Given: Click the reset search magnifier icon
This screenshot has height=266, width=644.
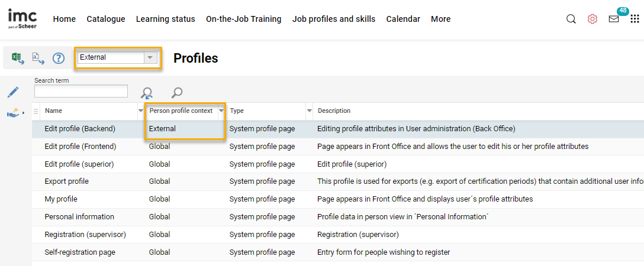Looking at the screenshot, I should tap(146, 92).
